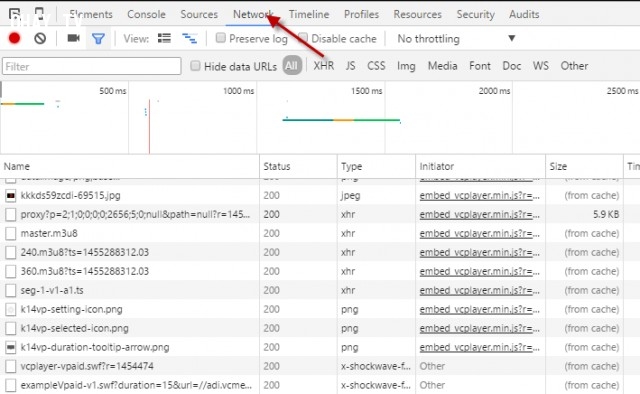640x394 pixels.
Task: Enable the Preserve log checkbox
Action: point(220,38)
